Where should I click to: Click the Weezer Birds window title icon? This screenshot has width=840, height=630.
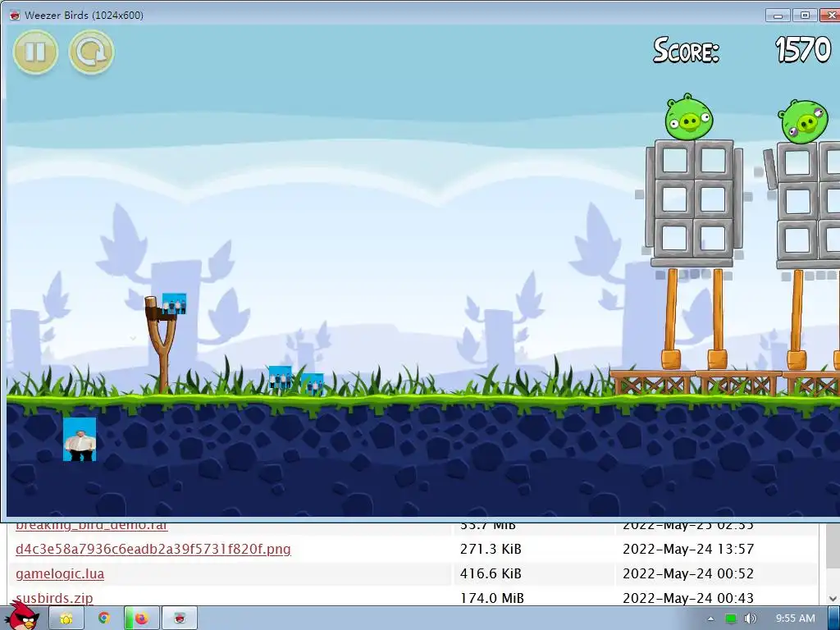click(x=15, y=15)
